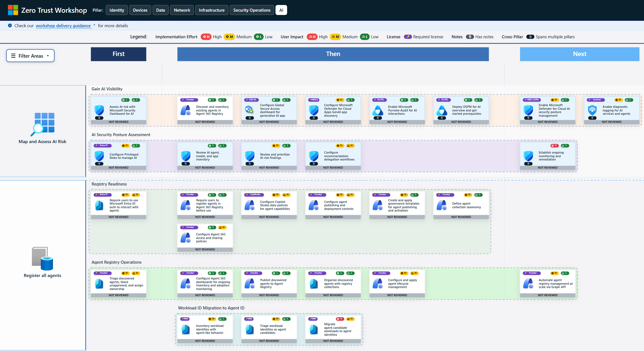
Task: Select the Identity pillar tab
Action: (x=117, y=10)
